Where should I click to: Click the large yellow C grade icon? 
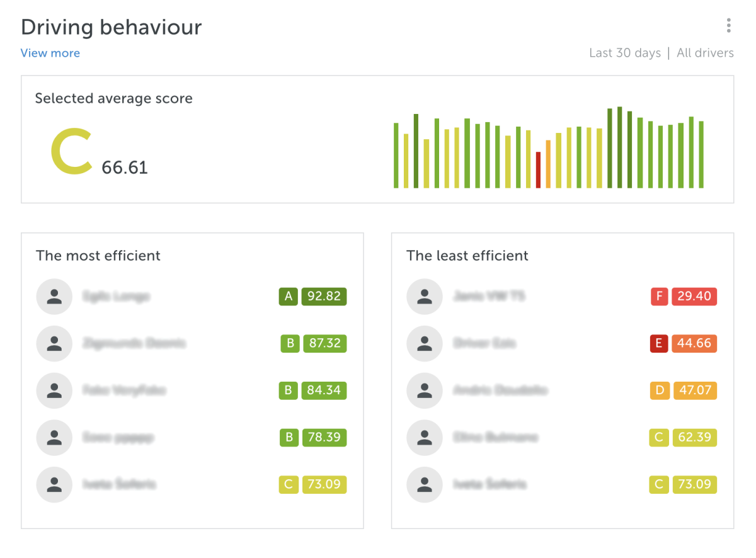[x=71, y=151]
